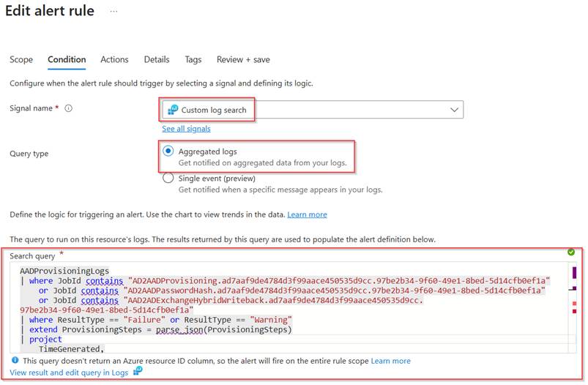
Task: Go to the Details tab
Action: coord(157,59)
